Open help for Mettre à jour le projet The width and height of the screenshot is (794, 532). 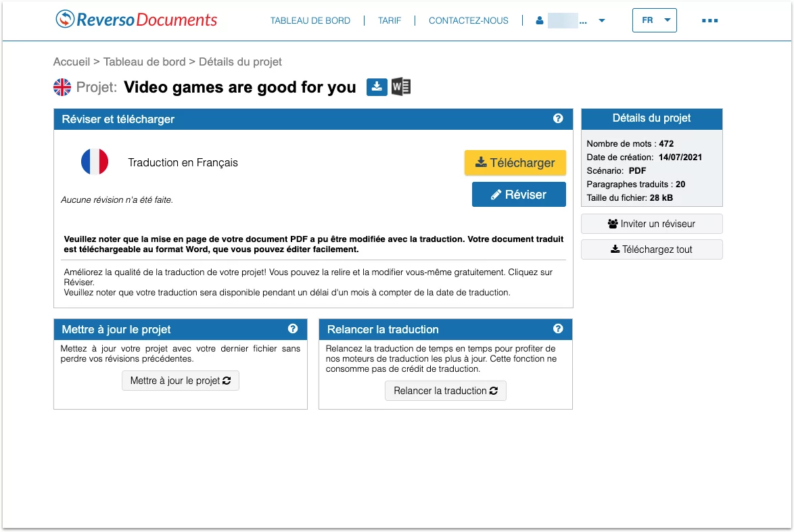click(x=293, y=329)
